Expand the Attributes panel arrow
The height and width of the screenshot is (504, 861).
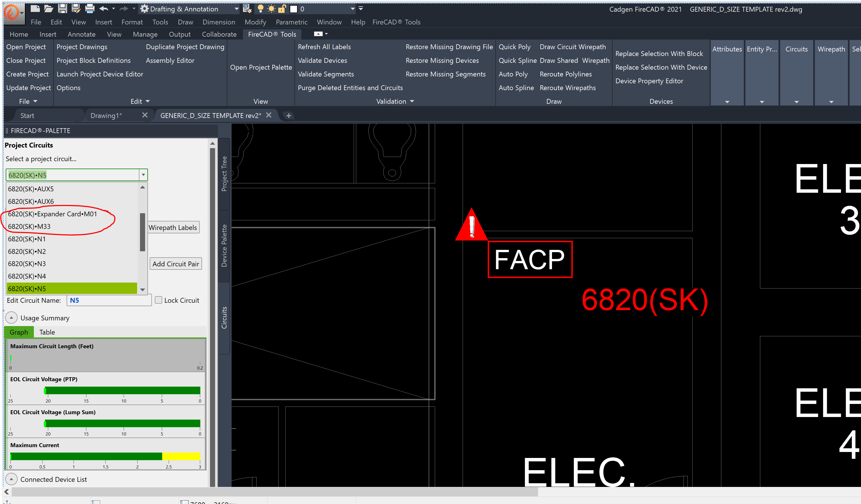point(727,102)
